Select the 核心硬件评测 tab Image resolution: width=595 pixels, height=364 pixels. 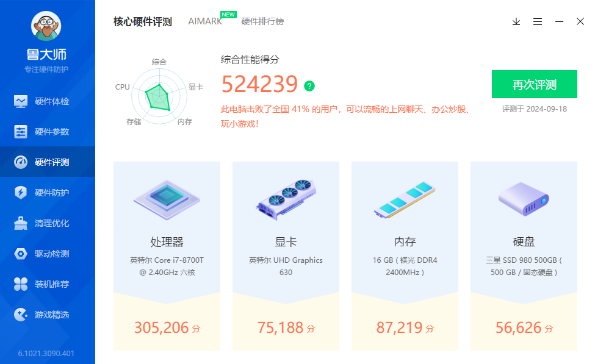pyautogui.click(x=142, y=21)
